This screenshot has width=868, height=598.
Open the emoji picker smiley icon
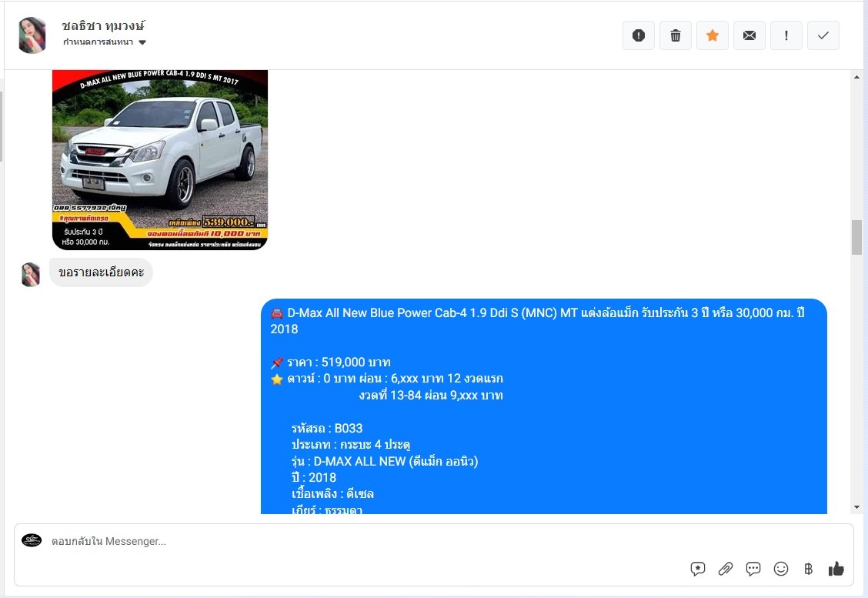pos(780,569)
